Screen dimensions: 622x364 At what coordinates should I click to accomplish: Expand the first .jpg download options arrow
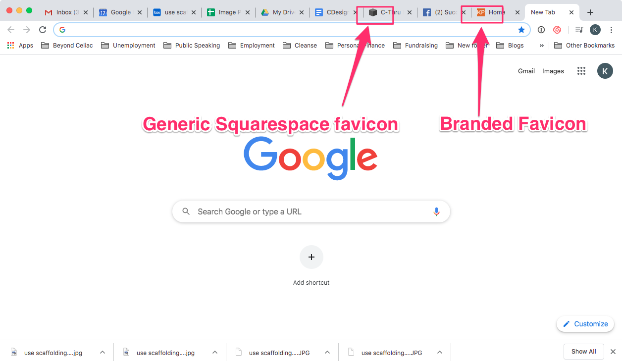click(103, 352)
